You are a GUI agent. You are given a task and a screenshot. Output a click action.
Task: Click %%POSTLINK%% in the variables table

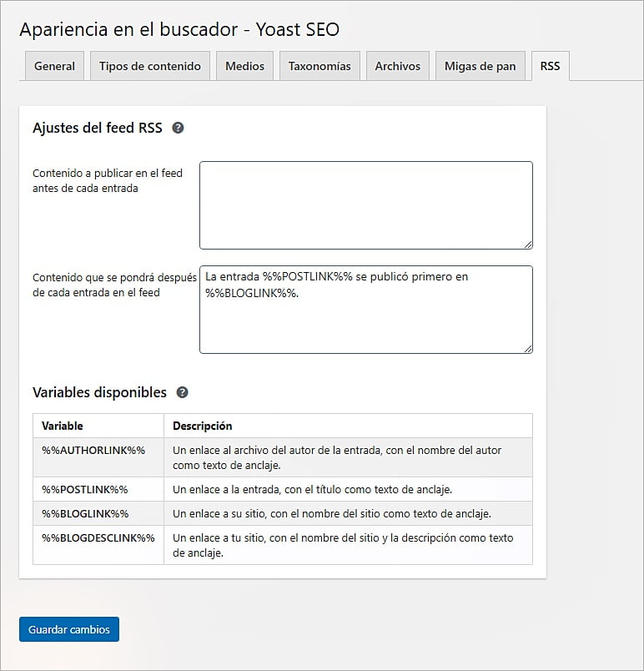[x=84, y=489]
